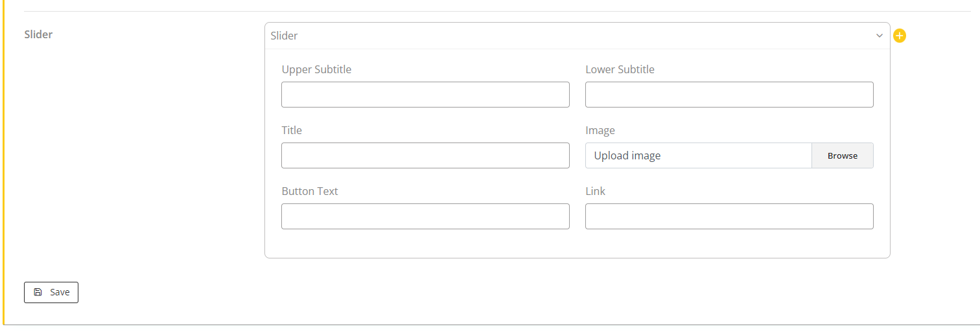Click the Upper Subtitle field label
The image size is (980, 331).
(x=316, y=69)
